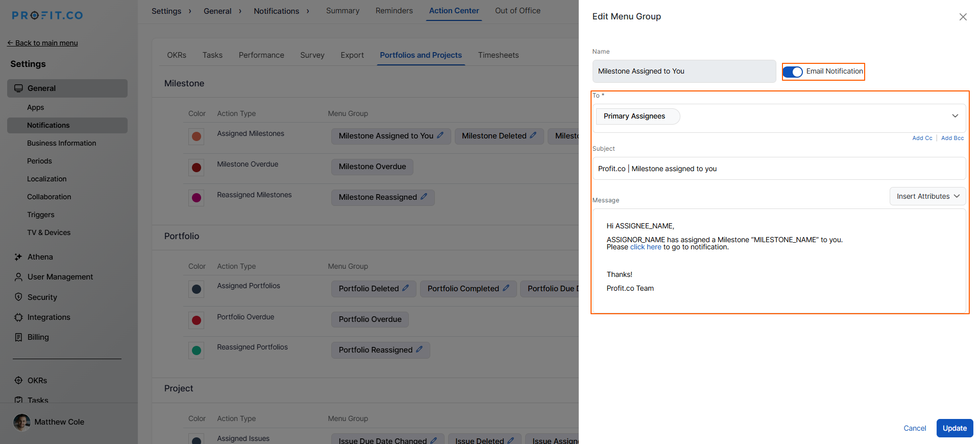Click edit pencil on Milestone Reassigned chip
The height and width of the screenshot is (444, 980).
coord(424,197)
